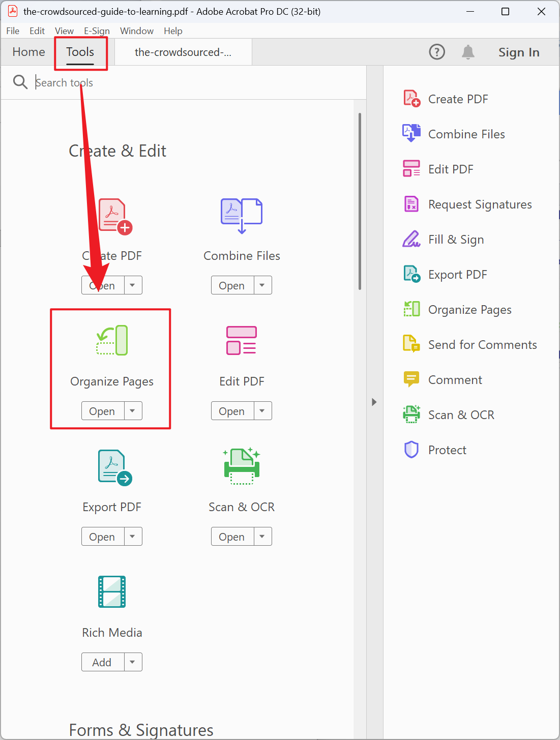
Task: Expand the Rich Media Add dropdown arrow
Action: point(133,662)
